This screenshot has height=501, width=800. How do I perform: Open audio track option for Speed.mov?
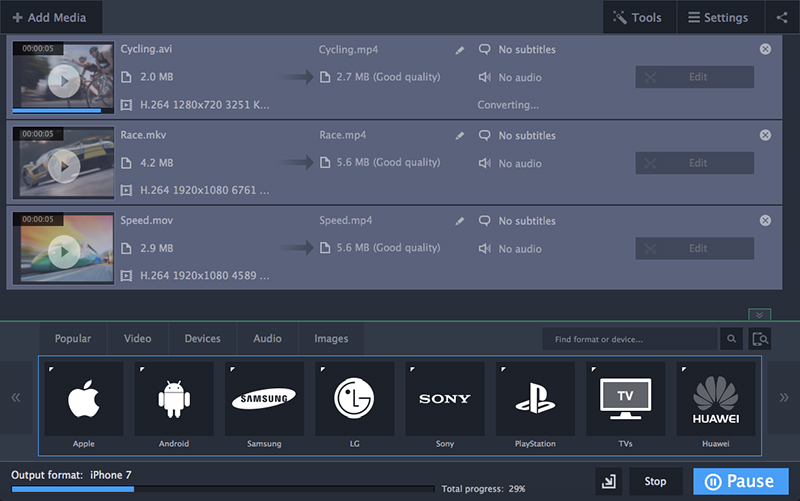click(510, 248)
